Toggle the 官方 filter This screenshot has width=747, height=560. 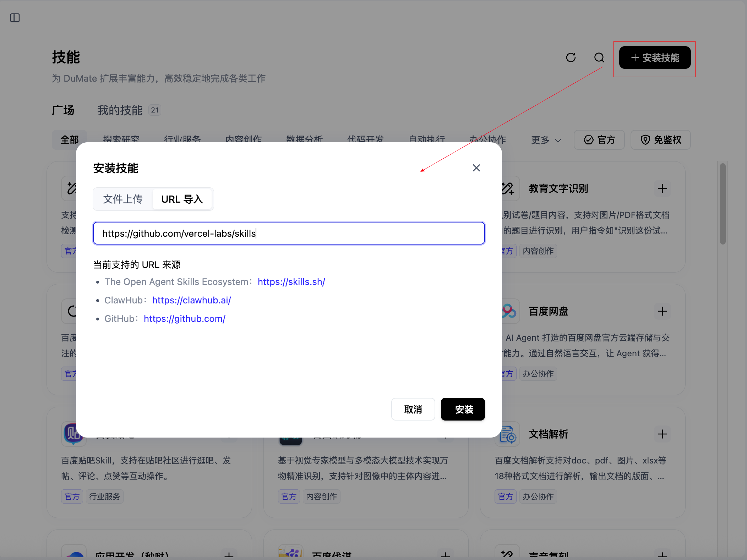[599, 140]
